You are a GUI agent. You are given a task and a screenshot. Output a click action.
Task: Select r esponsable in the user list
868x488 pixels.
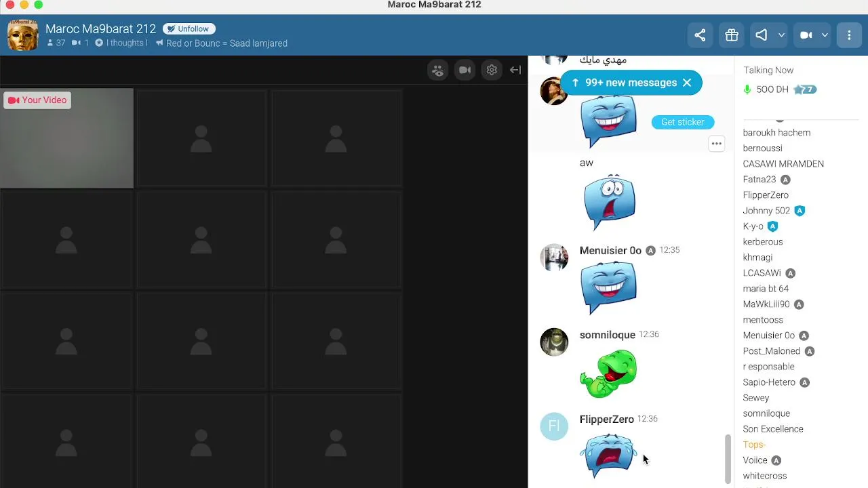coord(768,367)
